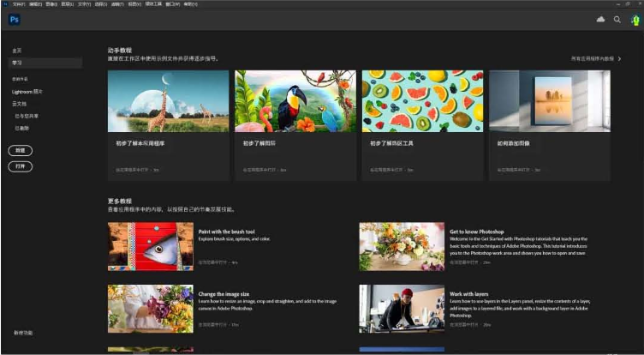Open the toucan layers tutorial thumbnail

point(295,101)
